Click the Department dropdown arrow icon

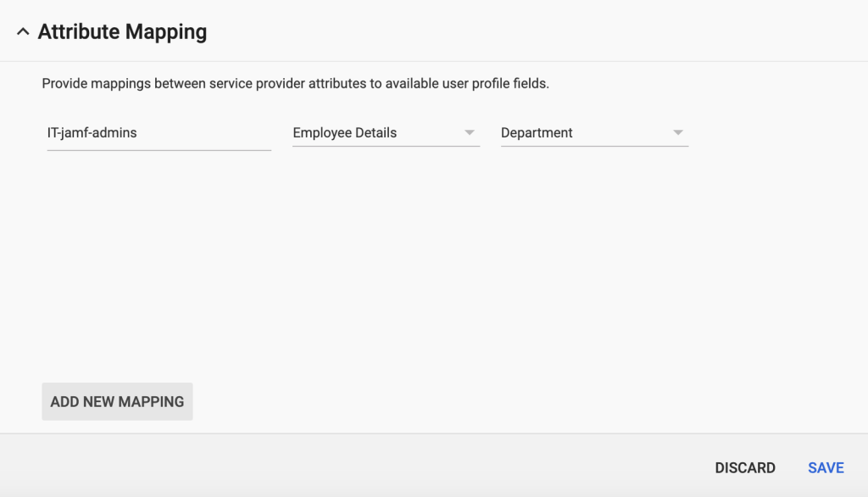677,133
